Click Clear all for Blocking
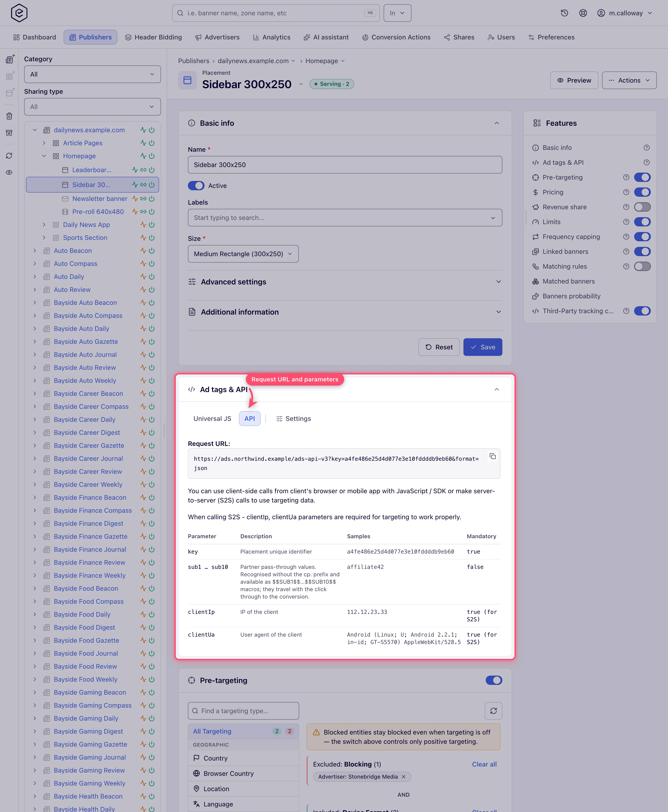 click(x=484, y=764)
